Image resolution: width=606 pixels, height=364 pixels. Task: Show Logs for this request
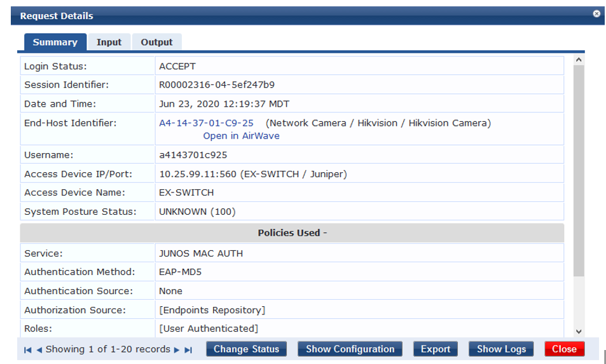point(501,349)
